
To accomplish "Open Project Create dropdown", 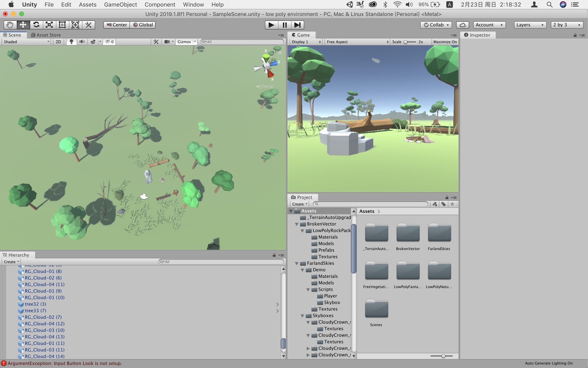I will point(300,204).
